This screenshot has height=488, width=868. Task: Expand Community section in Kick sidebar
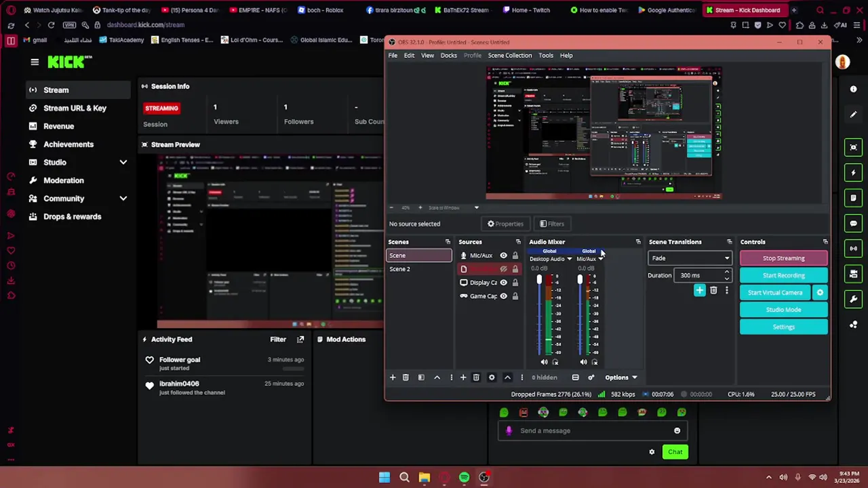pos(123,199)
